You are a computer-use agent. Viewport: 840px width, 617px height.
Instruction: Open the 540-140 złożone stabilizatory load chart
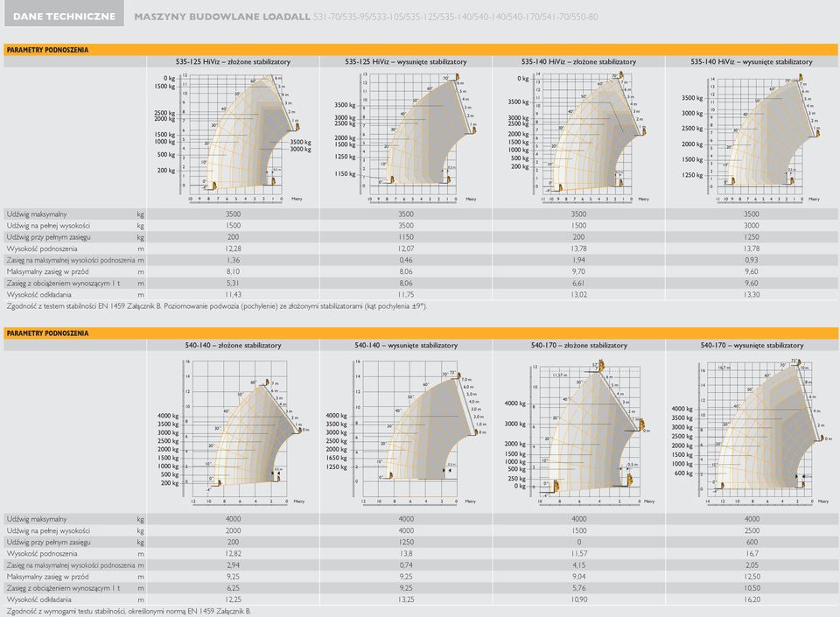(233, 431)
